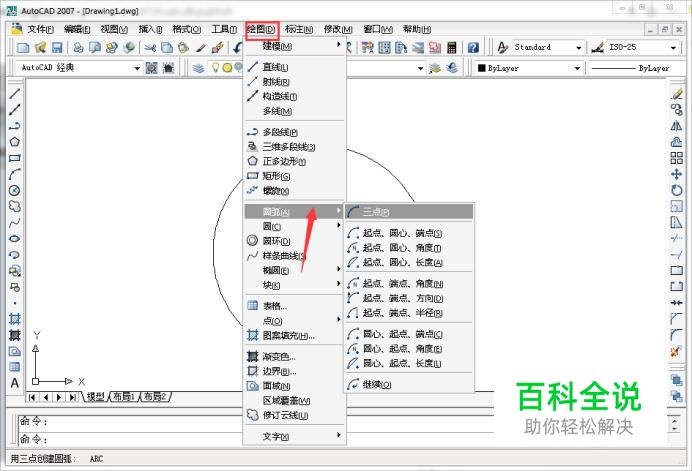Image resolution: width=692 pixels, height=471 pixels.
Task: Click the Rotate tool in right toolbar
Action: click(x=677, y=190)
